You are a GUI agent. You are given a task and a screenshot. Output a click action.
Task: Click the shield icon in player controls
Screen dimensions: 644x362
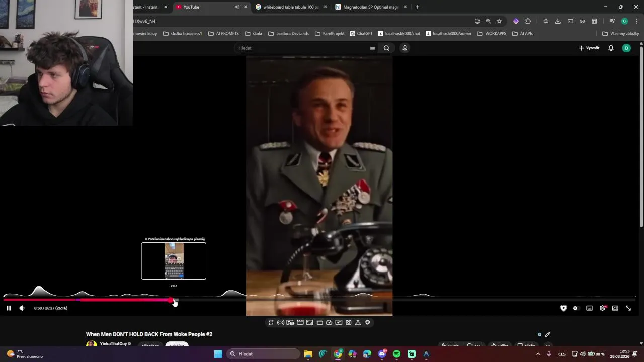click(563, 308)
